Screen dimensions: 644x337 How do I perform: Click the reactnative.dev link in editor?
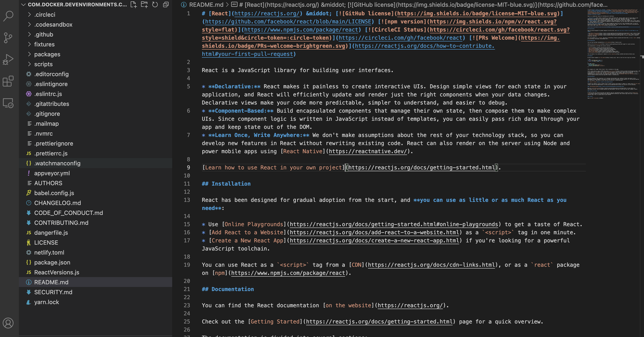[x=367, y=151]
